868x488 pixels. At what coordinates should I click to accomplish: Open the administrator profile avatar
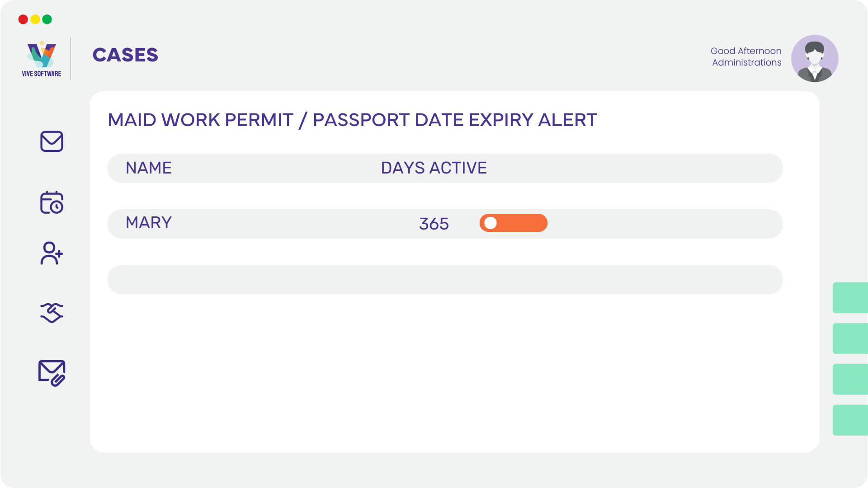click(x=815, y=58)
